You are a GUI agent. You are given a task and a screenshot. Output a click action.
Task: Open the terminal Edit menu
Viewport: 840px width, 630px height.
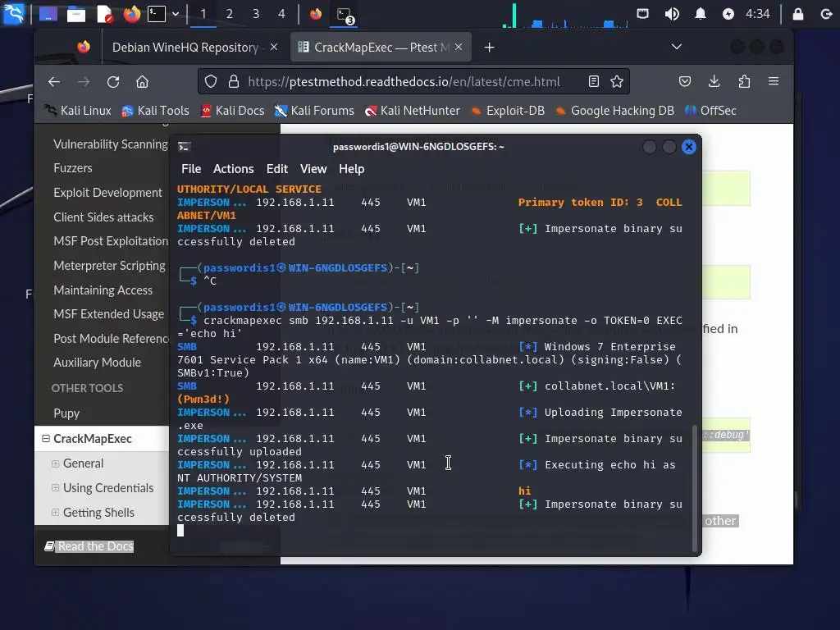(277, 169)
